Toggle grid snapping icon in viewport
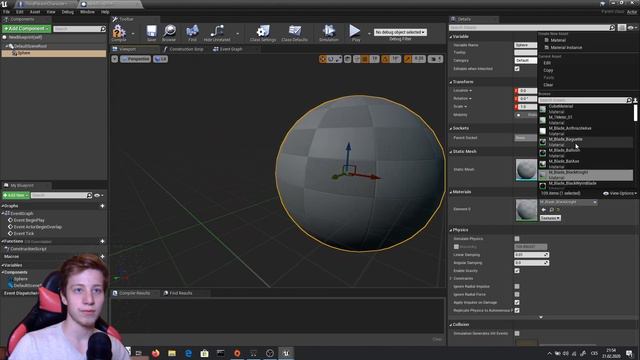The image size is (640, 360). pyautogui.click(x=364, y=59)
